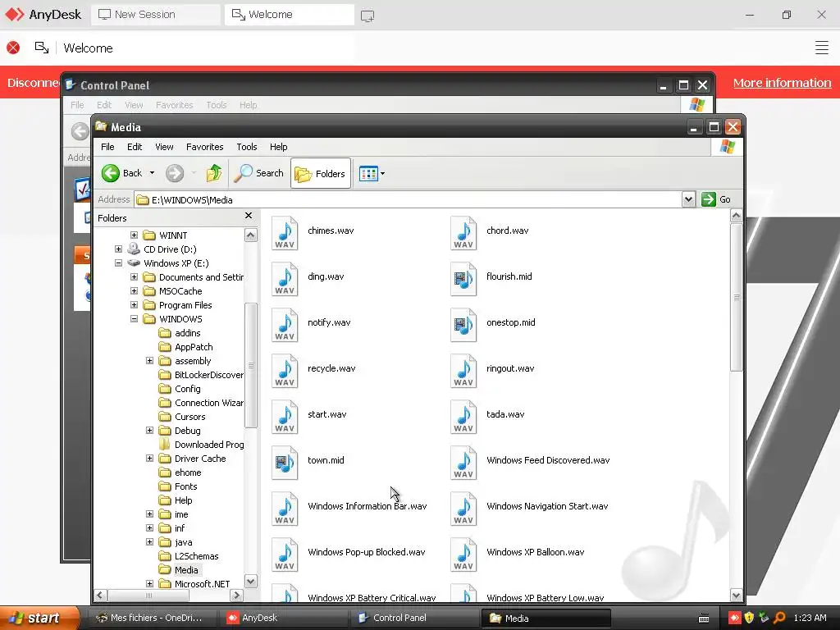
Task: Select the notify.wav file icon
Action: [x=285, y=325]
